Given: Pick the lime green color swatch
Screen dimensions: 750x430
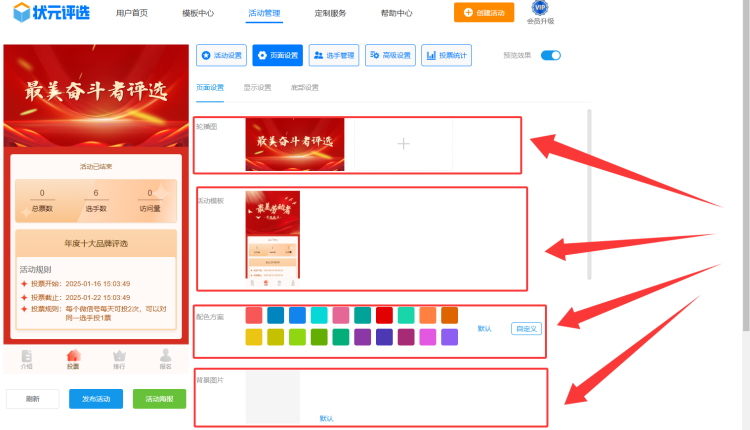Looking at the screenshot, I should click(298, 337).
